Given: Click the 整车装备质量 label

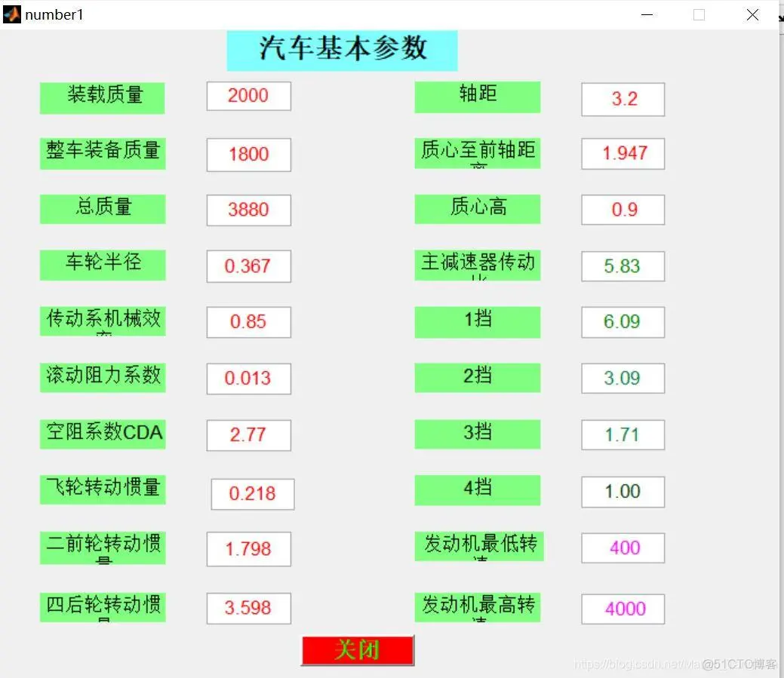Looking at the screenshot, I should (103, 153).
